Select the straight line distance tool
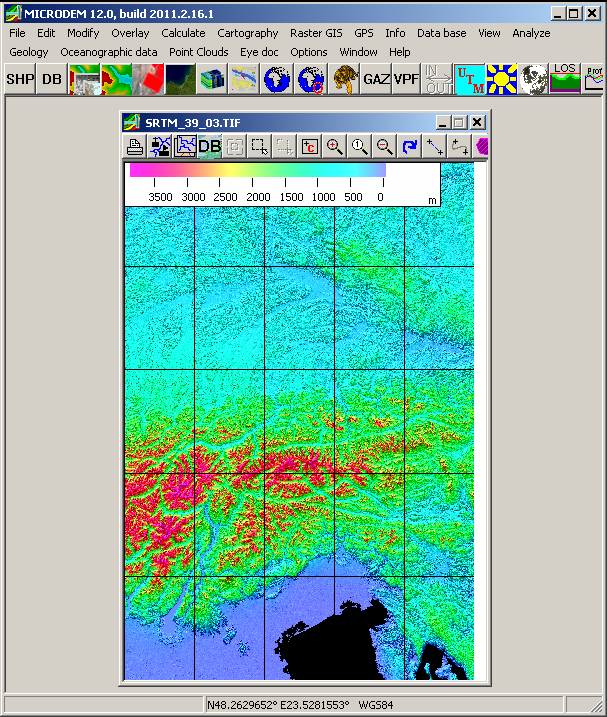Image resolution: width=607 pixels, height=717 pixels. tap(435, 147)
